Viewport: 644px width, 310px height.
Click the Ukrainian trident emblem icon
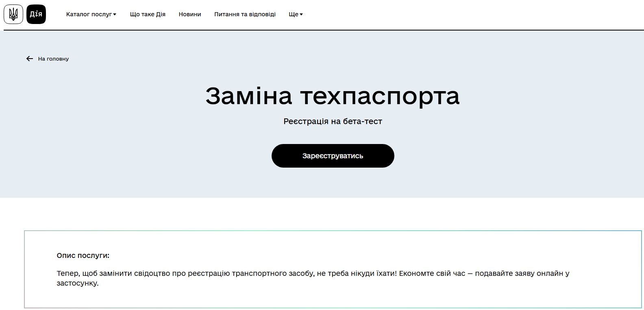[13, 14]
